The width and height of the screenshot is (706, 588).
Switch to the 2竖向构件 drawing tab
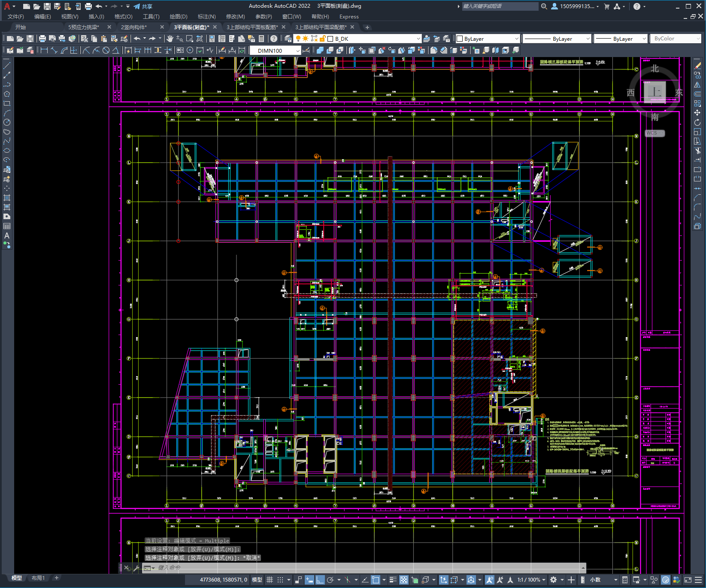tap(134, 27)
